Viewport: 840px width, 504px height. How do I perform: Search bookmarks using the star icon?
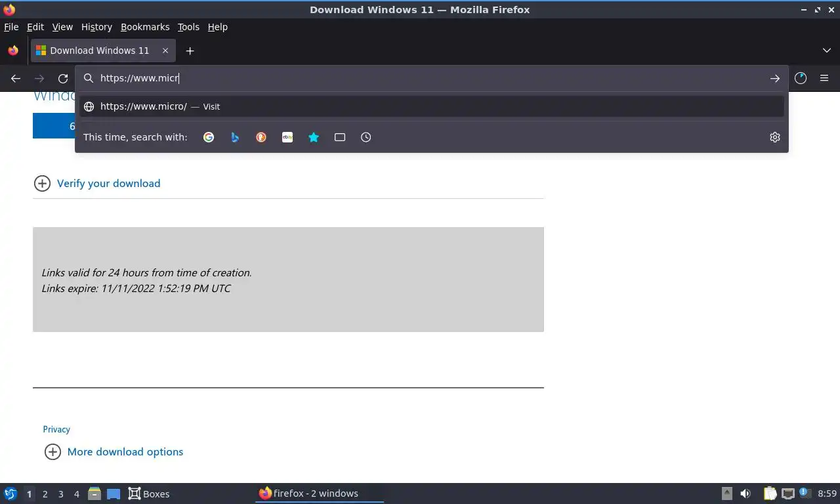(x=314, y=137)
